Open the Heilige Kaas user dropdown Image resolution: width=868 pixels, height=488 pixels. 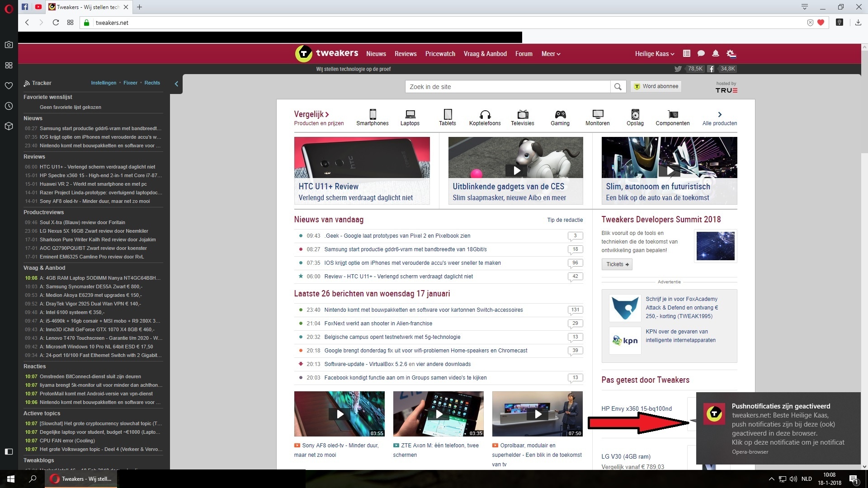(654, 54)
